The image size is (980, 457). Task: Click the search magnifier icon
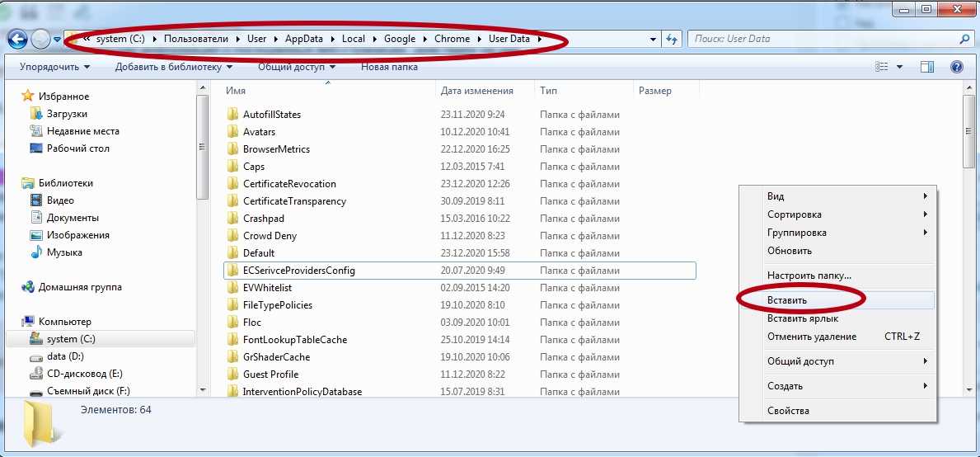(x=964, y=39)
